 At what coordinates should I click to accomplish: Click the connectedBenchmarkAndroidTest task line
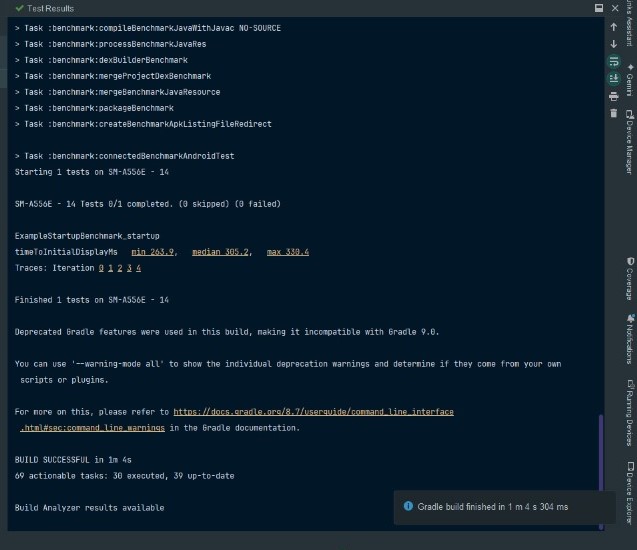coord(124,156)
